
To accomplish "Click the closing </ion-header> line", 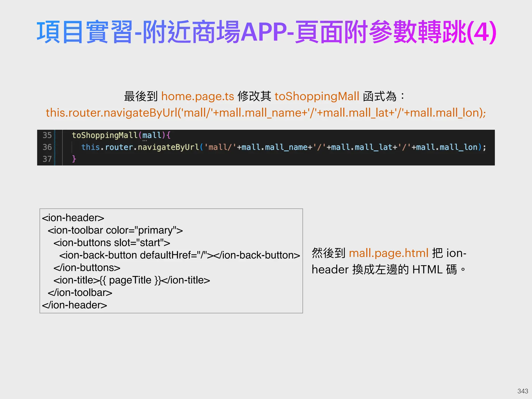I will tap(74, 305).
